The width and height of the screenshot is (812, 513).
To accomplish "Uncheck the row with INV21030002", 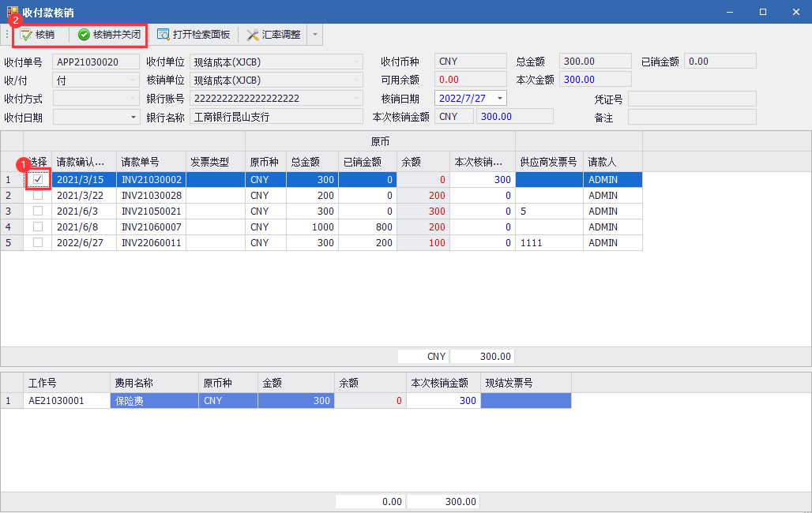I will [38, 180].
